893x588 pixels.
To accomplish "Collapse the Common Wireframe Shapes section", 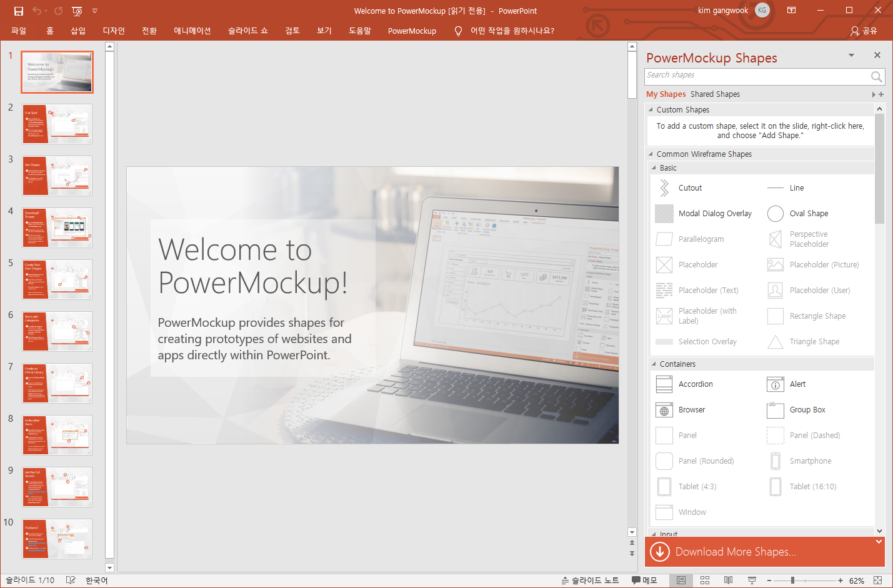I will coord(651,154).
